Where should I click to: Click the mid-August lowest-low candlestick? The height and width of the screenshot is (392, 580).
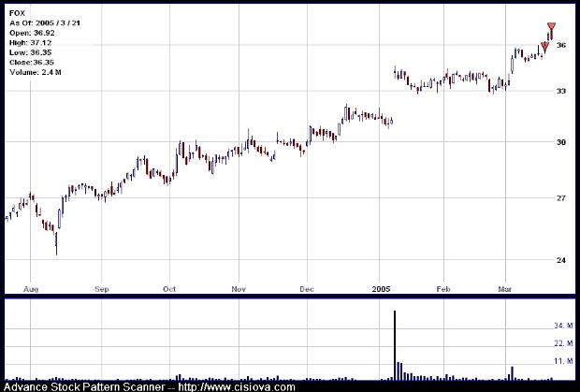56,243
